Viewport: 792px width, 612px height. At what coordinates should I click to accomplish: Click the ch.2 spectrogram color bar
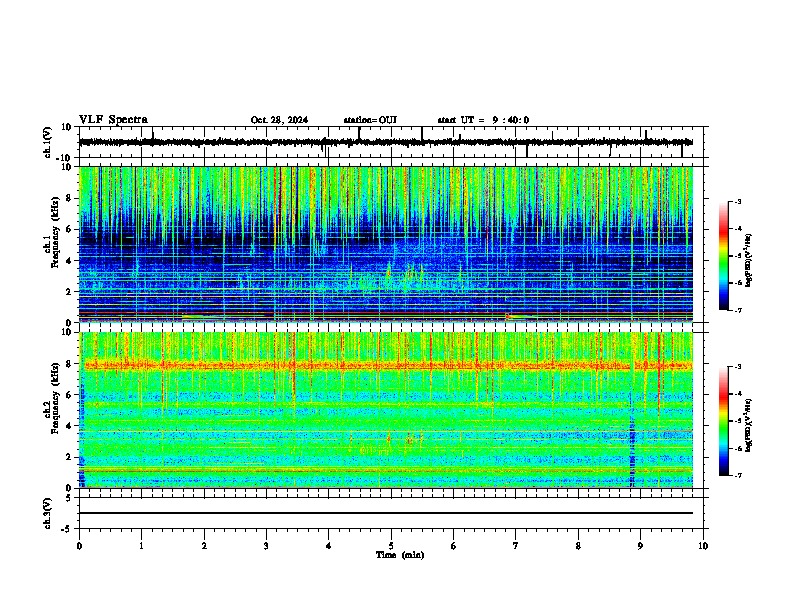[724, 421]
